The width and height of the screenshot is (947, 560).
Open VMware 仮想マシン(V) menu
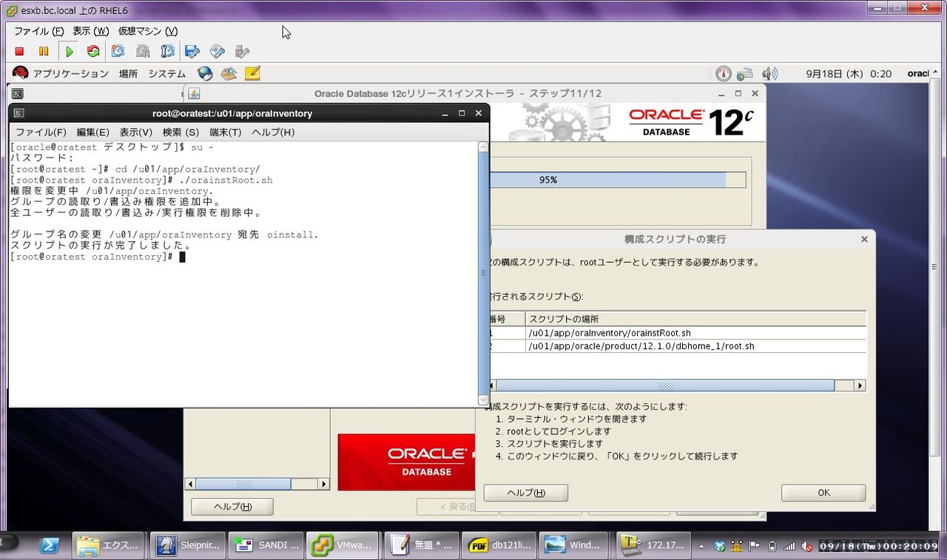pyautogui.click(x=148, y=31)
